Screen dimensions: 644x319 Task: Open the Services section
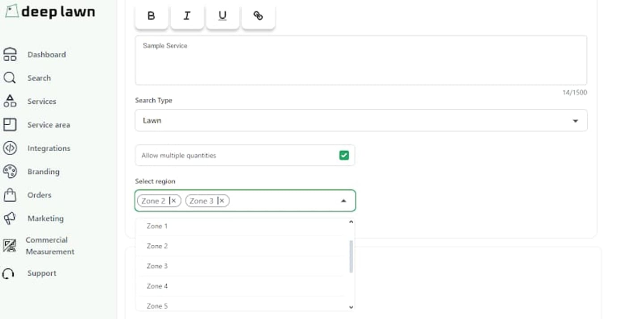(x=42, y=101)
